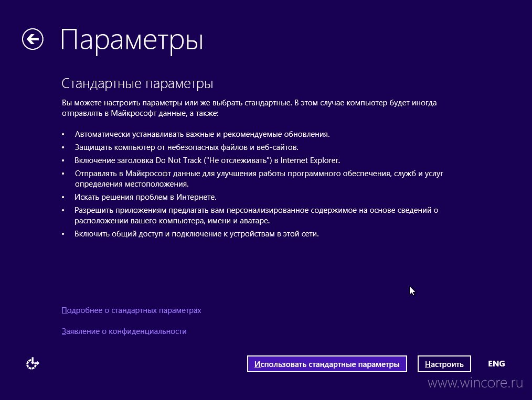Click the "Стандартные параметры" heading
Image resolution: width=532 pixels, height=400 pixels.
click(137, 83)
